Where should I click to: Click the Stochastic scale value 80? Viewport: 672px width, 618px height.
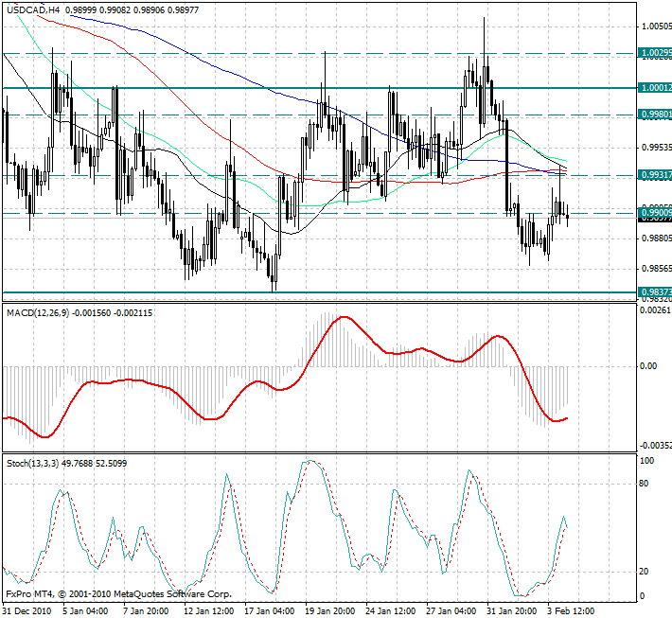tap(644, 484)
